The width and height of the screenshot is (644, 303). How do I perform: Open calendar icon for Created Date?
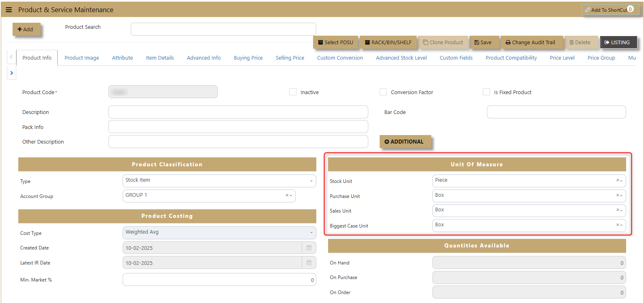coord(309,248)
